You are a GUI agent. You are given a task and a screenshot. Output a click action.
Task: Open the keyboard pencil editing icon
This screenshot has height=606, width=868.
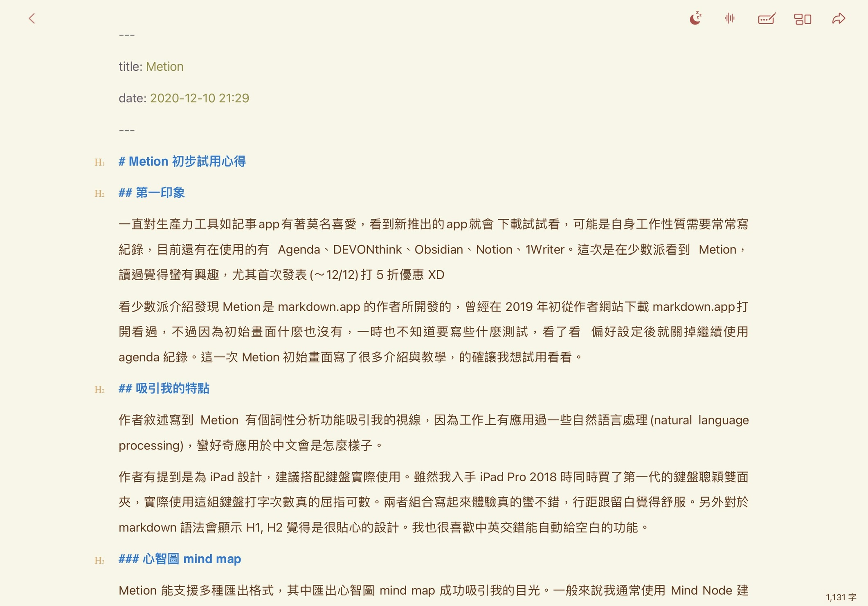click(x=767, y=18)
